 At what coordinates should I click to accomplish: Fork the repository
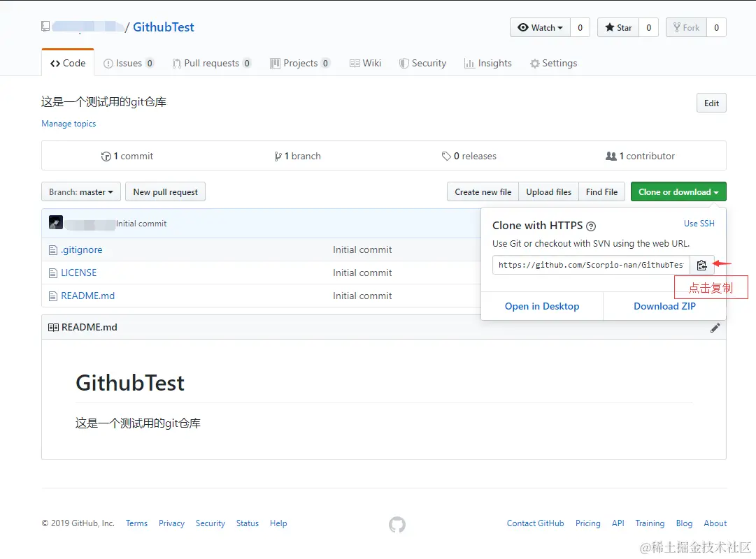click(686, 27)
